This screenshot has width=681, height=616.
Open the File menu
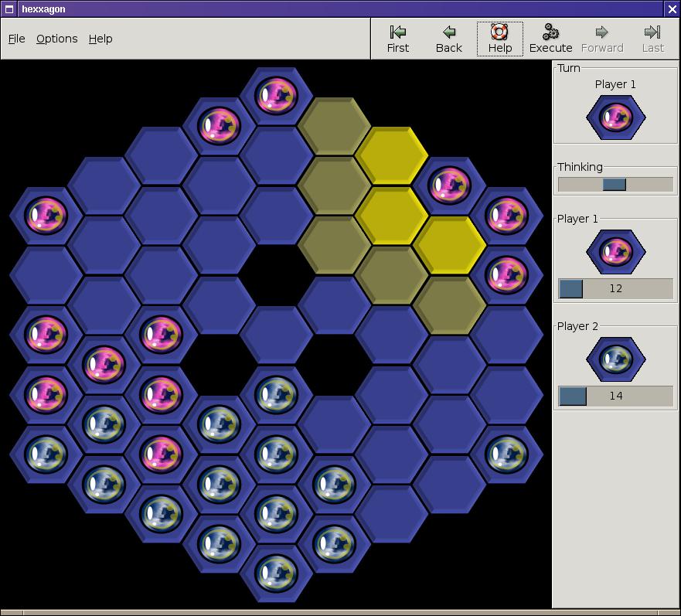(16, 39)
